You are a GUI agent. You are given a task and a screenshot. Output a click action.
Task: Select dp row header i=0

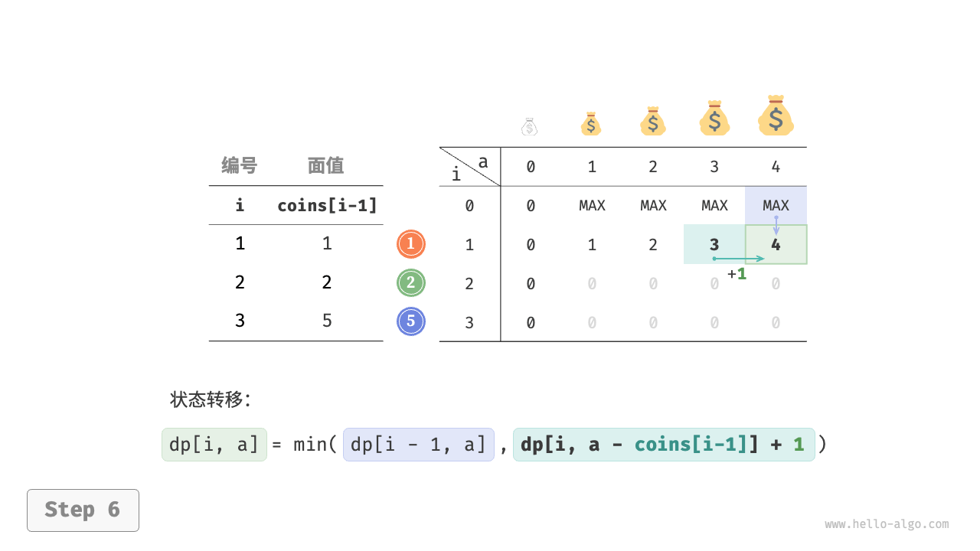point(469,205)
